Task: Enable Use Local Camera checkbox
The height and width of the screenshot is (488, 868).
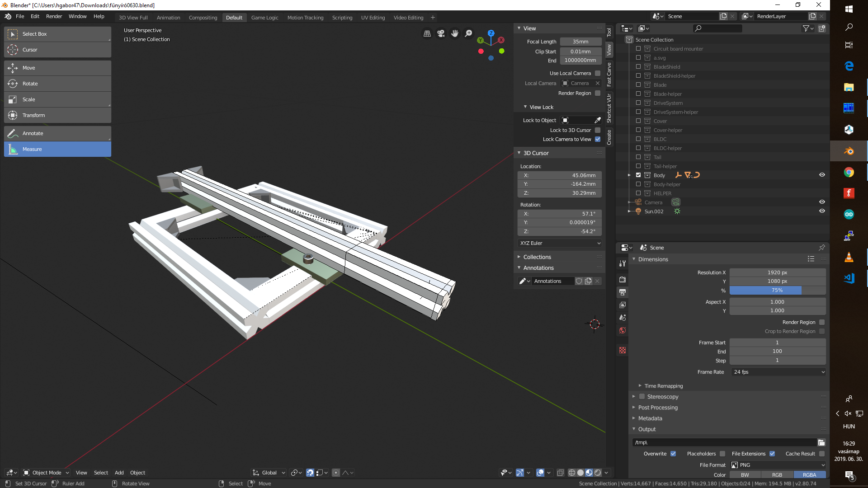Action: click(x=598, y=73)
